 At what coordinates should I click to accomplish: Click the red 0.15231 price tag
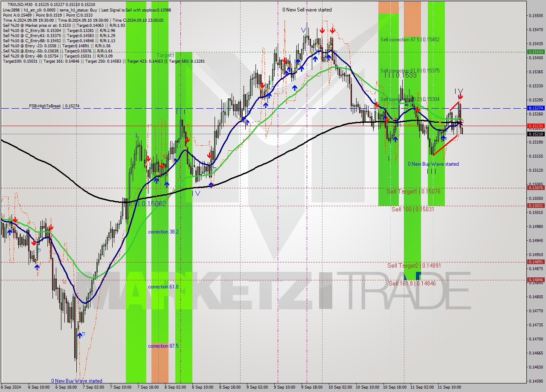[x=536, y=126]
